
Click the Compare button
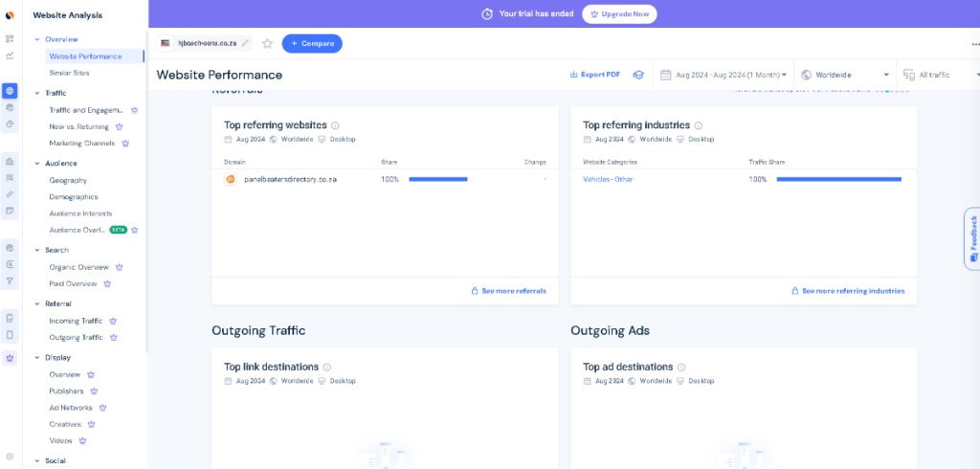click(312, 43)
